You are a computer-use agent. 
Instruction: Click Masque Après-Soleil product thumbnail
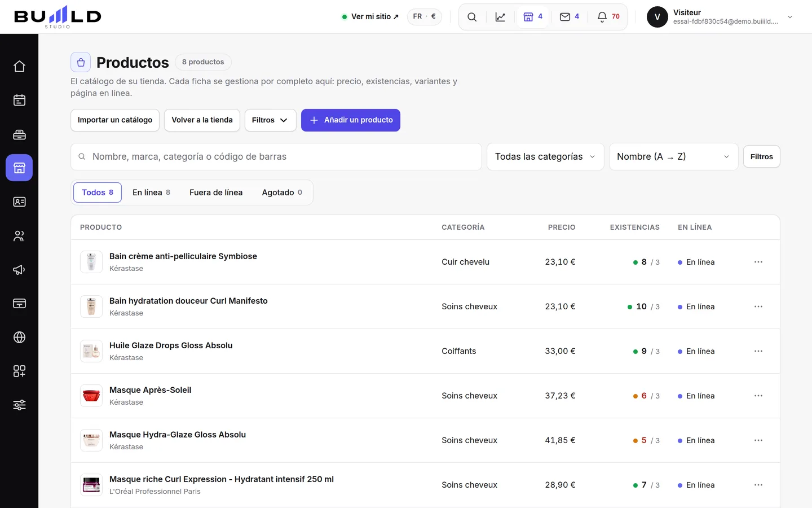pos(91,396)
